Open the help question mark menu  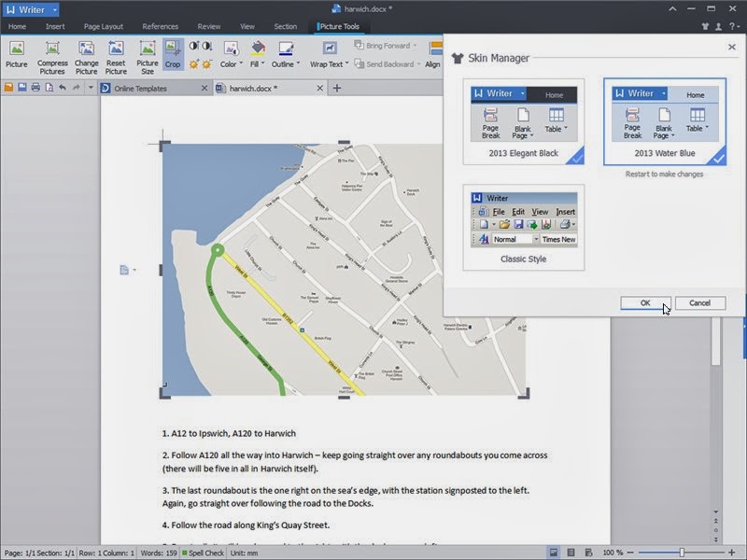click(734, 27)
